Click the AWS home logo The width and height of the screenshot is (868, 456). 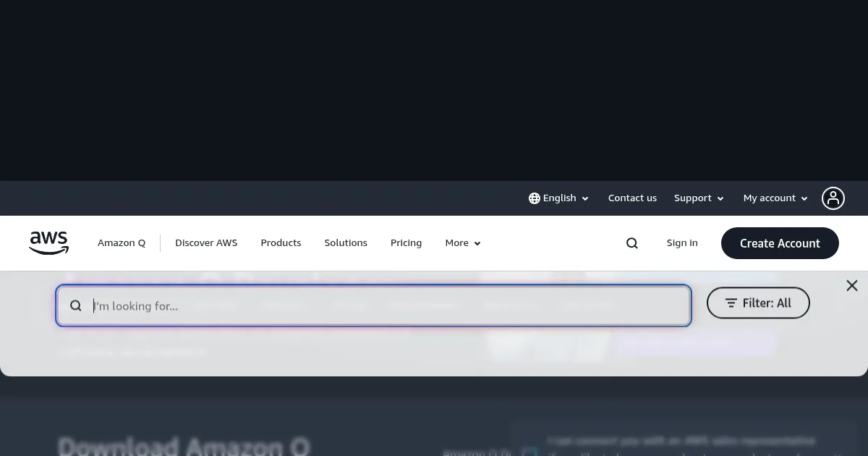point(48,243)
